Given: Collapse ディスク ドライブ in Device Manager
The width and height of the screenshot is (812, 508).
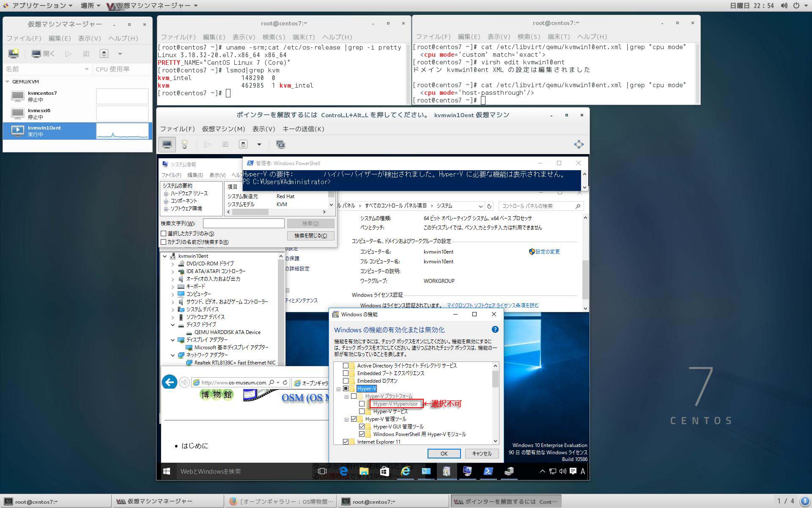Looking at the screenshot, I should tap(173, 325).
